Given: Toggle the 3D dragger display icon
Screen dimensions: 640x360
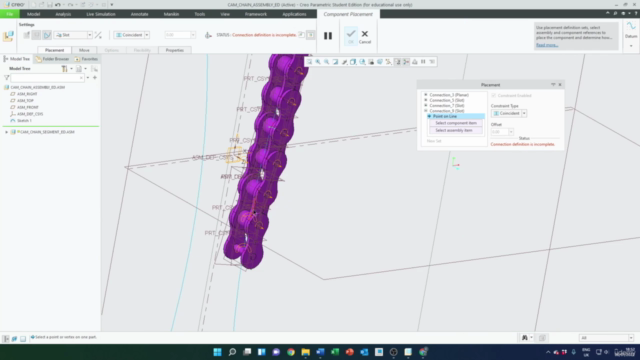Looking at the screenshot, I should [x=208, y=35].
